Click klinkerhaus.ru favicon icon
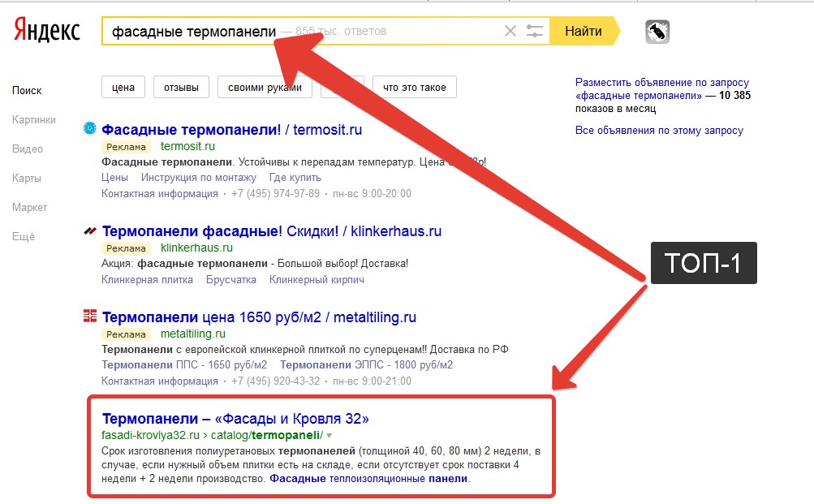The image size is (814, 504). [x=90, y=231]
